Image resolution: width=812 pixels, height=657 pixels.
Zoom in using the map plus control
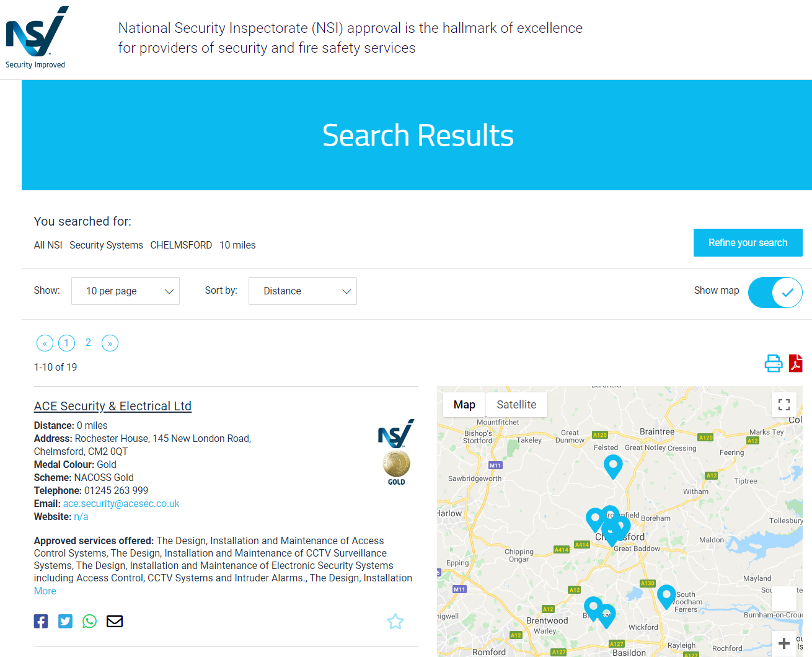[x=783, y=643]
